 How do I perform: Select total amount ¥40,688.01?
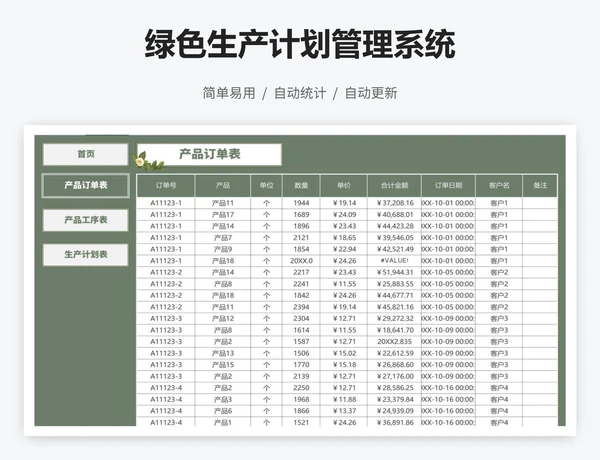point(394,215)
